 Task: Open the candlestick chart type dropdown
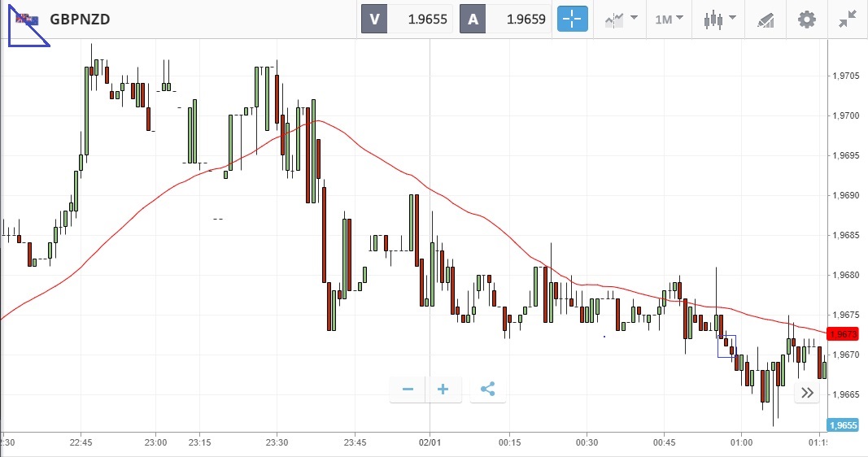(719, 19)
